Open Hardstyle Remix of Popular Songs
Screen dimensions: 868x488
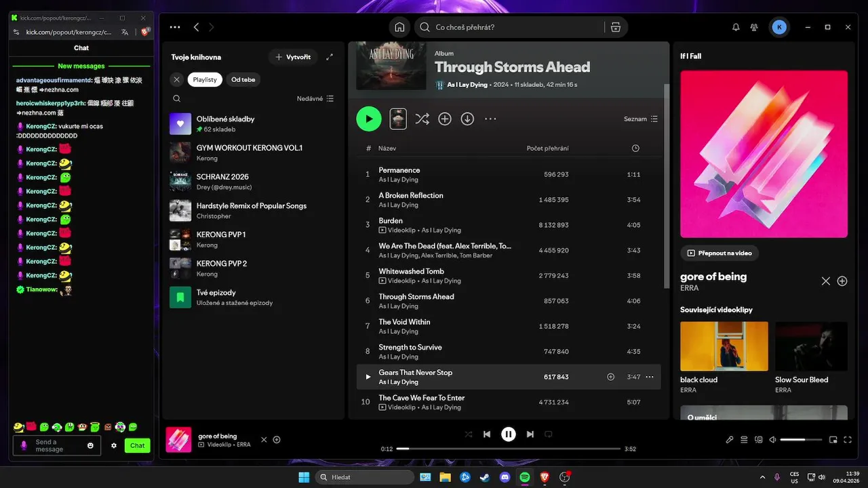click(252, 211)
